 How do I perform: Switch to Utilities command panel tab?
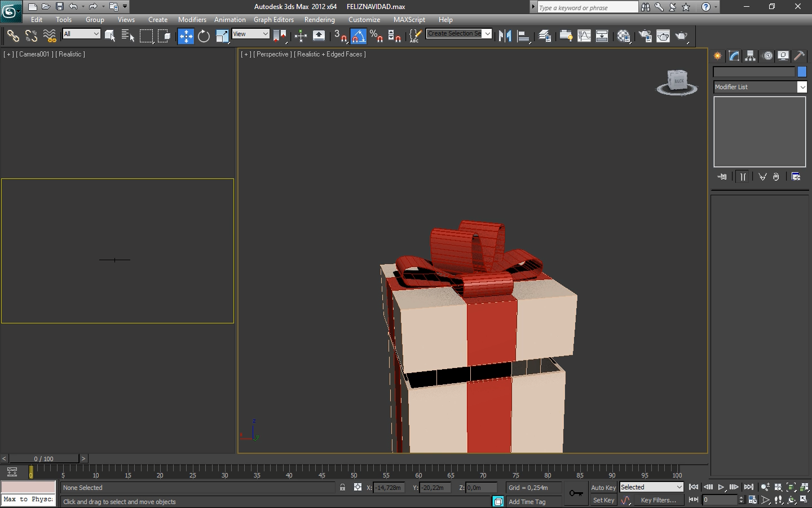coord(800,56)
